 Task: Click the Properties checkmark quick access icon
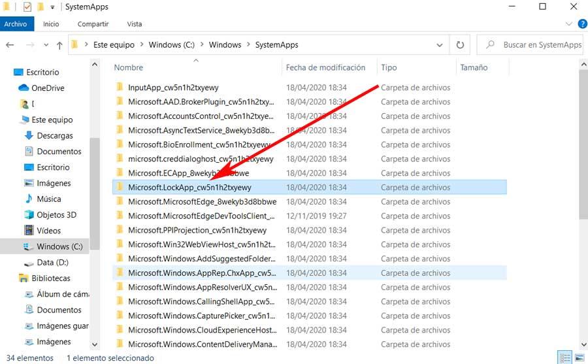coord(27,7)
